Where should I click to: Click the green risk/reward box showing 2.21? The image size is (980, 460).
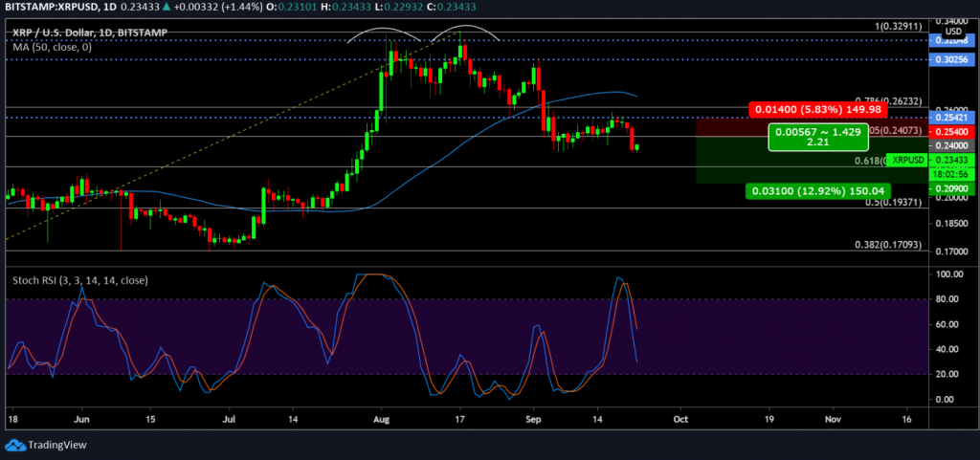click(x=818, y=137)
